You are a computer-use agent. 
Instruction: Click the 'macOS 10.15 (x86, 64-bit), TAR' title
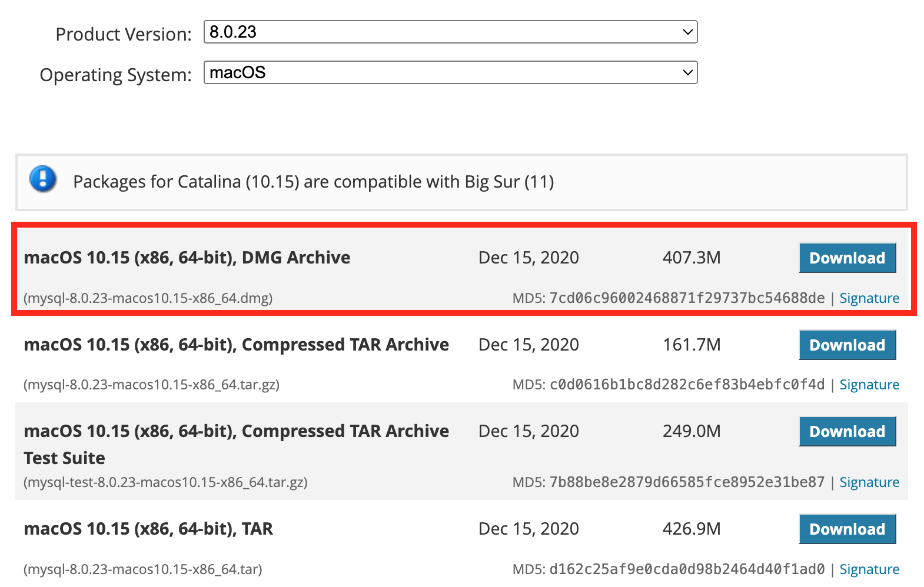point(148,529)
